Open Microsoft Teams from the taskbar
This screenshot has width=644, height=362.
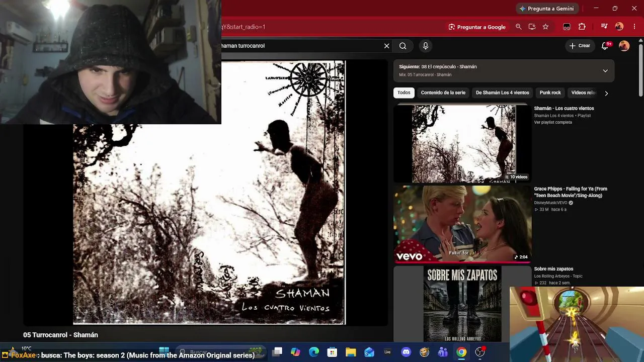(443, 352)
